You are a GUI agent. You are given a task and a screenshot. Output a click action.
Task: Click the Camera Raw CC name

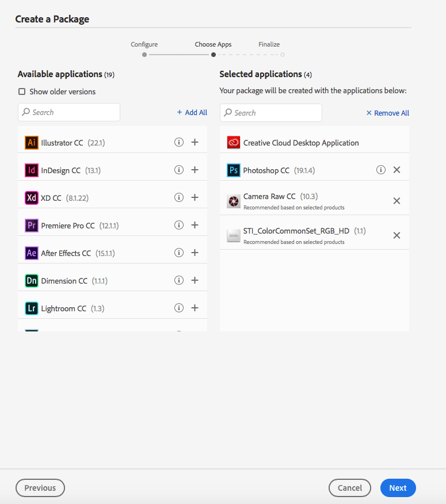(x=269, y=196)
